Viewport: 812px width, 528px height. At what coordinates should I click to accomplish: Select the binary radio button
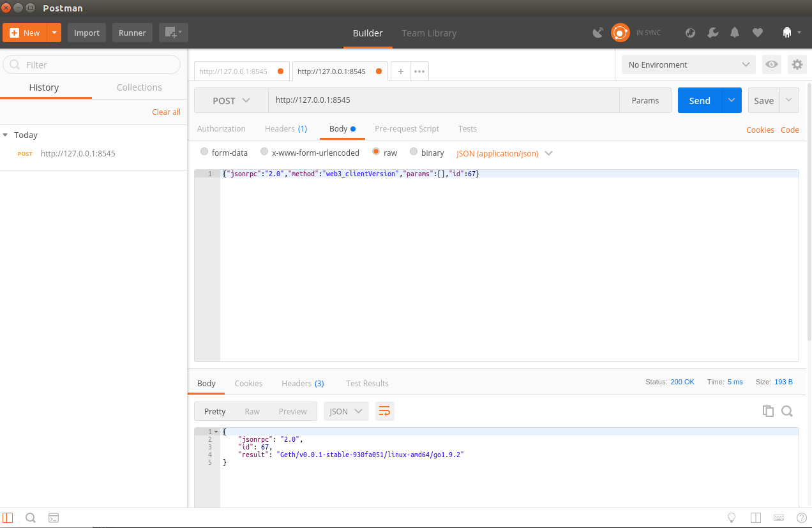[414, 152]
